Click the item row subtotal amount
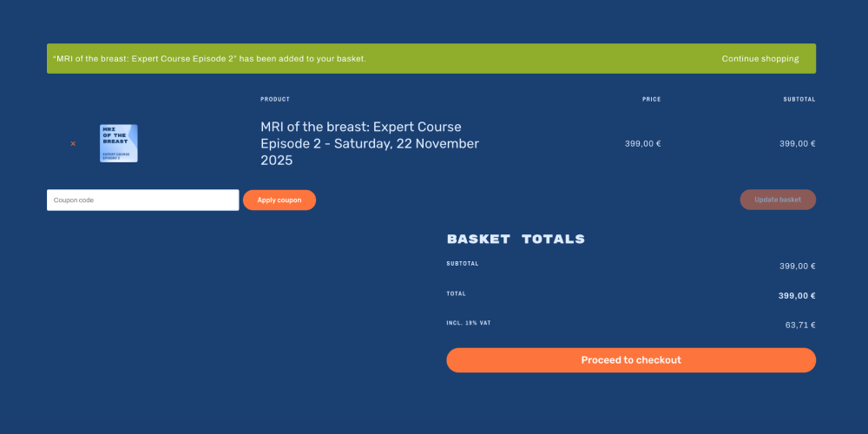 [x=798, y=144]
